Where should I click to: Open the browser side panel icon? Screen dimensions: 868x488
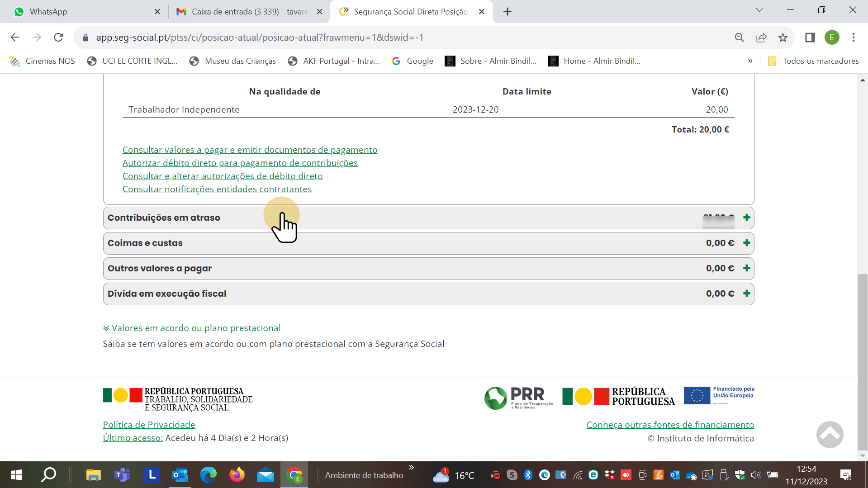click(810, 38)
